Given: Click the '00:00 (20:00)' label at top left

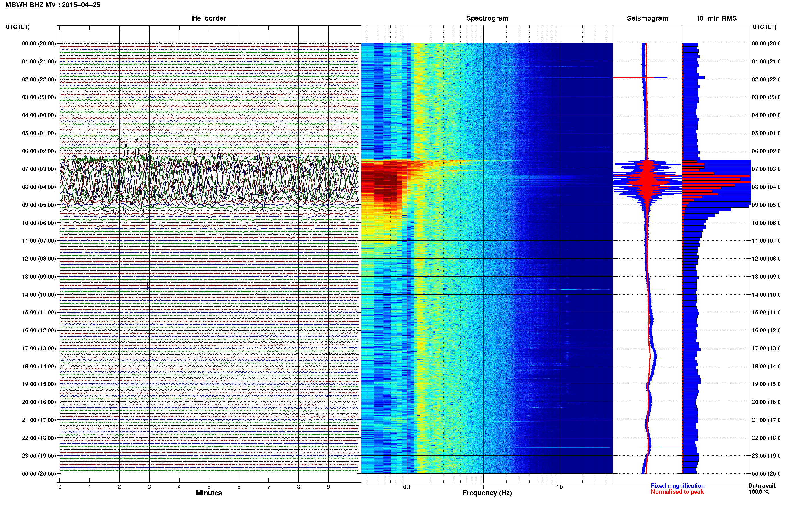Looking at the screenshot, I should [39, 43].
